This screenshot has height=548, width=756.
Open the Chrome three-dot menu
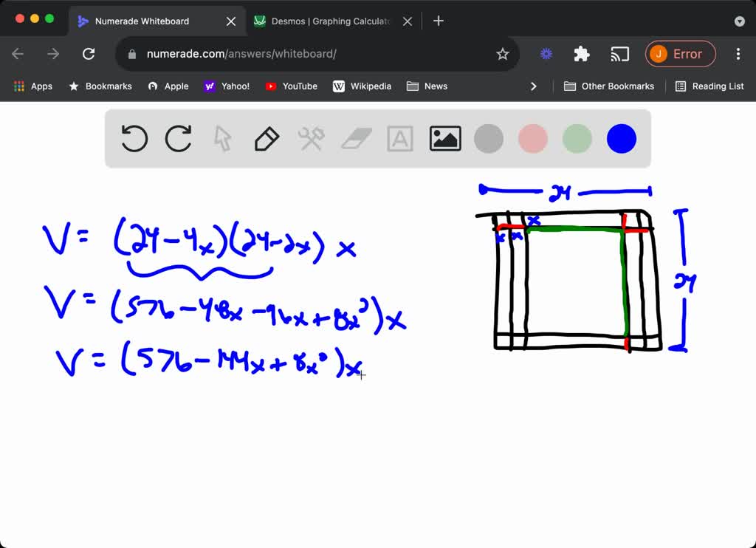click(x=738, y=53)
